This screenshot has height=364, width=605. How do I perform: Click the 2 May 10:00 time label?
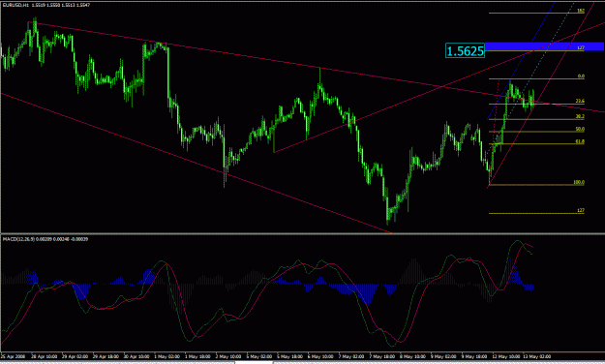(x=228, y=356)
